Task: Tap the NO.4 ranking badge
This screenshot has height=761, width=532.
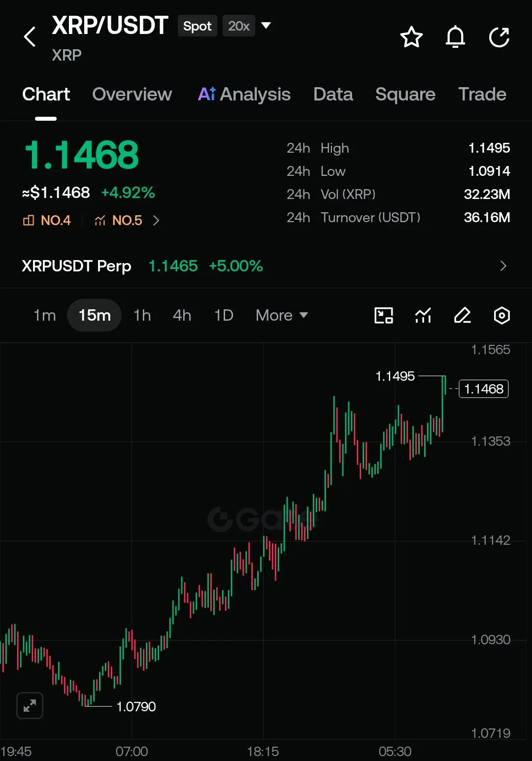Action: (47, 220)
